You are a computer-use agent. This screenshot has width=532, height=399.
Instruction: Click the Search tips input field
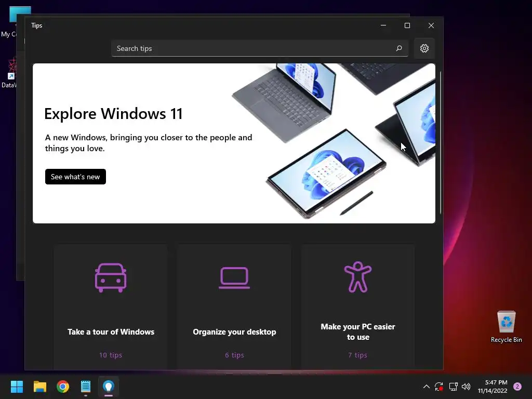tap(260, 48)
